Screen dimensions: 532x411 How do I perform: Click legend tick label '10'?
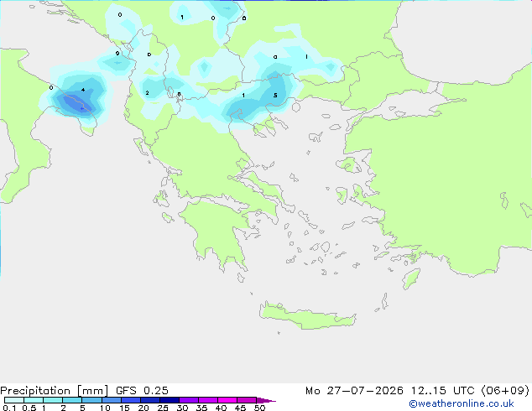click(x=105, y=408)
